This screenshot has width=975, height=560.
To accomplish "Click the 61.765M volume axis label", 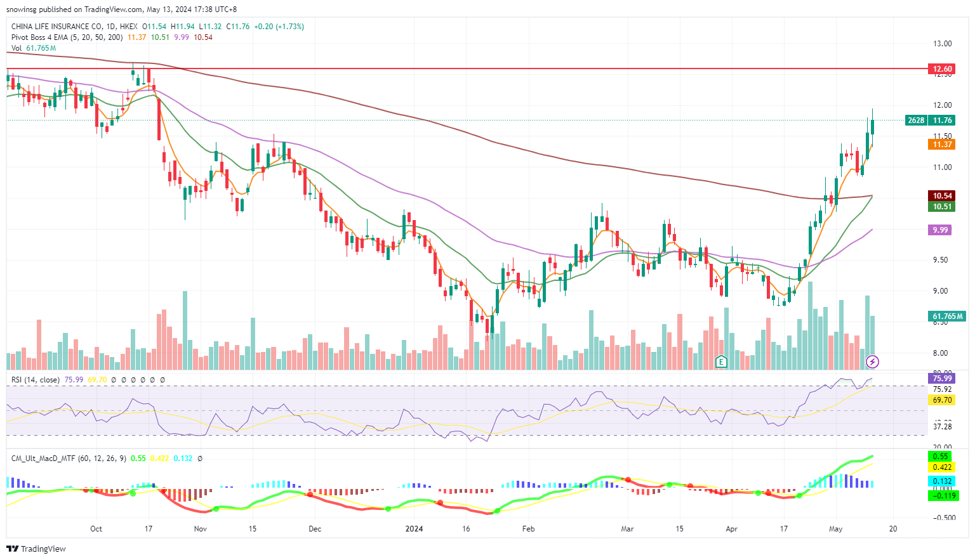I will point(948,316).
